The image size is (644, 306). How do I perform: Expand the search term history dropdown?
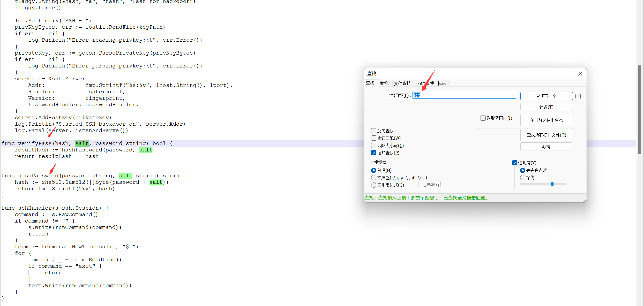click(512, 95)
